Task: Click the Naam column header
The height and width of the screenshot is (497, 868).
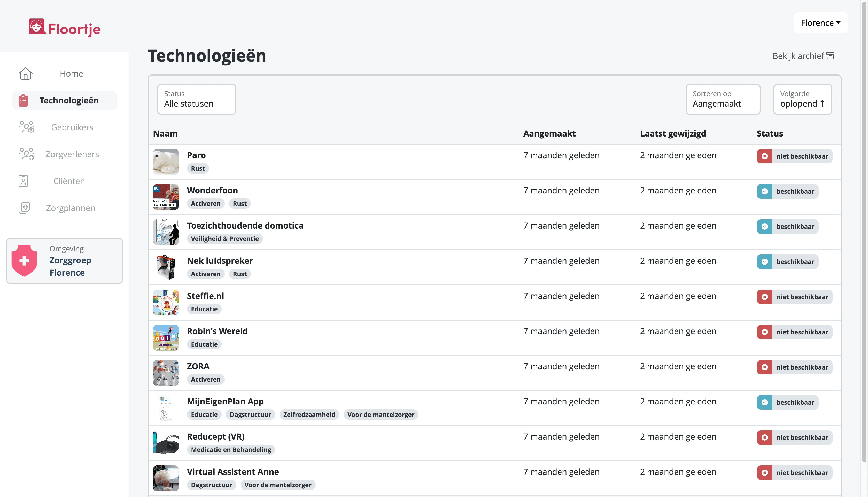Action: pyautogui.click(x=165, y=133)
